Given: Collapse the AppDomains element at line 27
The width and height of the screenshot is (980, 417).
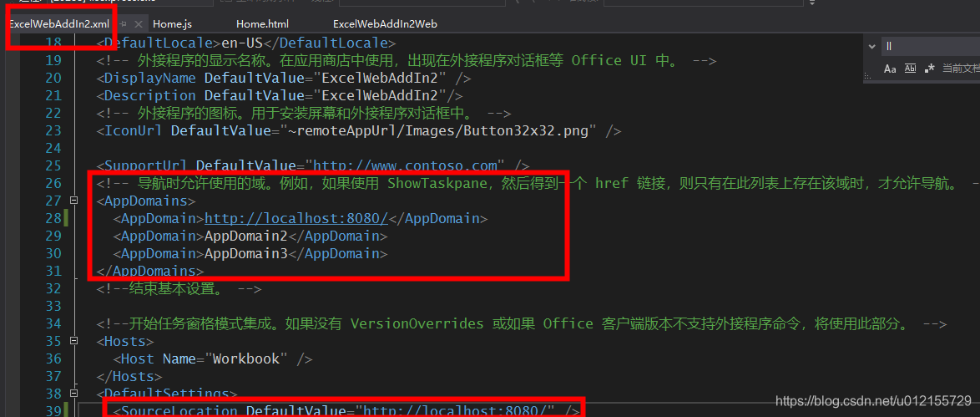Looking at the screenshot, I should [74, 201].
